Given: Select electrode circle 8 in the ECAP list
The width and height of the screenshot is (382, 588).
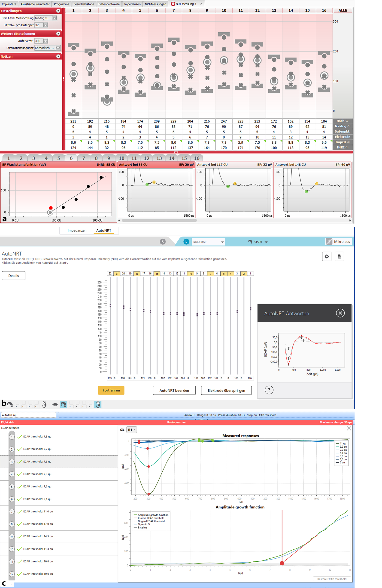Looking at the screenshot, I should pos(12,524).
